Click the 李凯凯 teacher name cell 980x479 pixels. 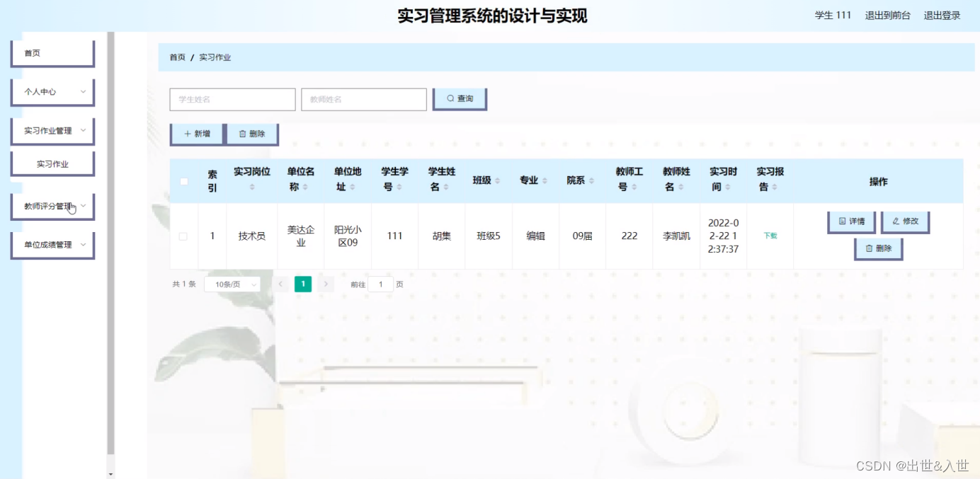tap(676, 236)
